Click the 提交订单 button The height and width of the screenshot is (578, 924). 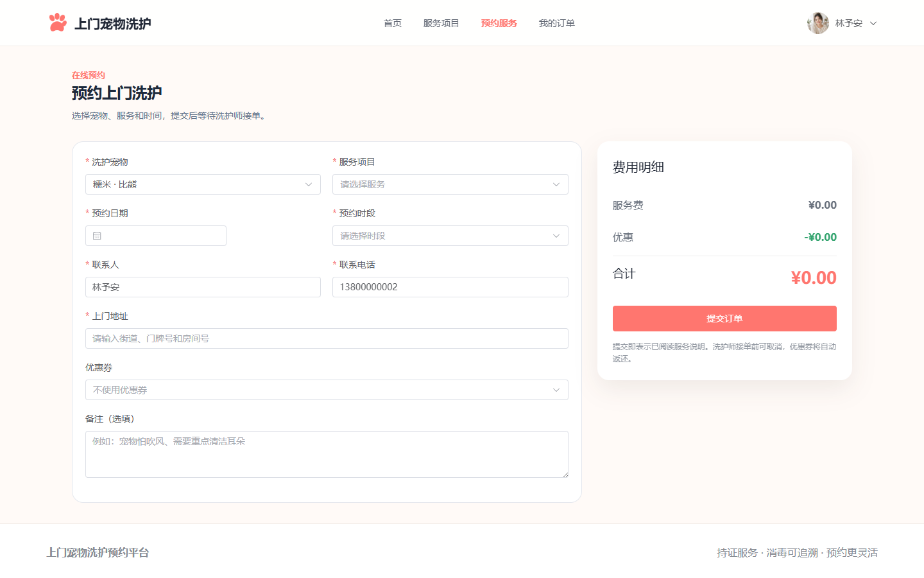[x=724, y=319]
